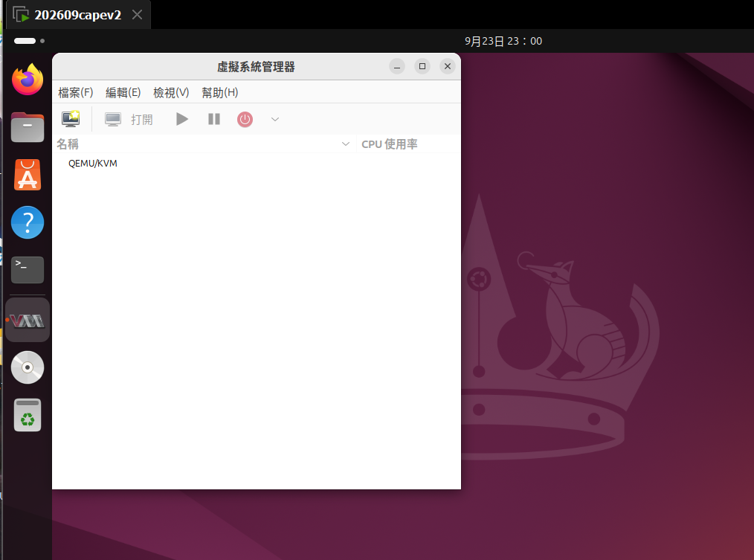Sort by CPU 使用率 column header
The image size is (754, 560).
(x=408, y=144)
